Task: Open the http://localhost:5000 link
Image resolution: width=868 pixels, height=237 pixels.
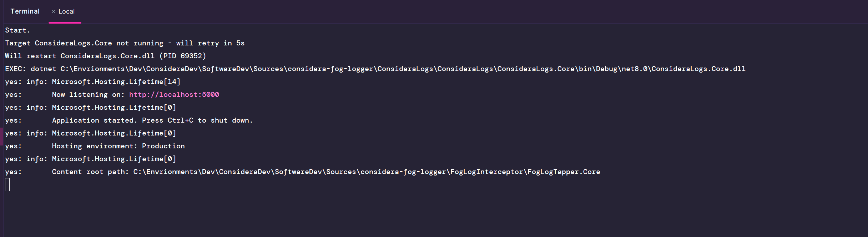Action: pos(174,95)
